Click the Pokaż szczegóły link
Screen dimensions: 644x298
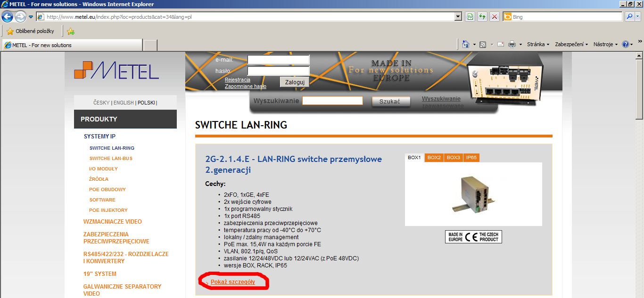[x=233, y=282]
